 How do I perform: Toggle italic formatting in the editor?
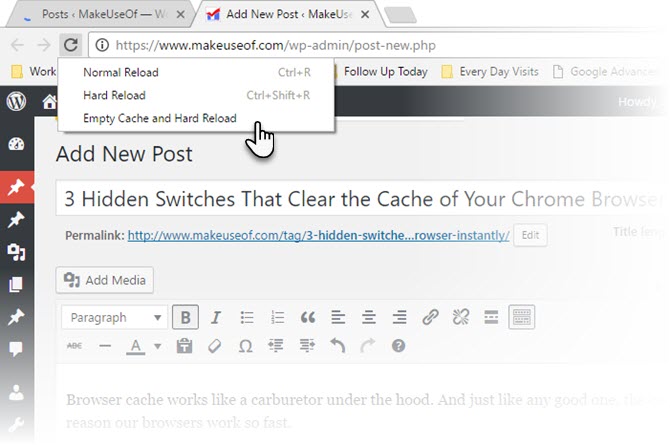point(215,318)
